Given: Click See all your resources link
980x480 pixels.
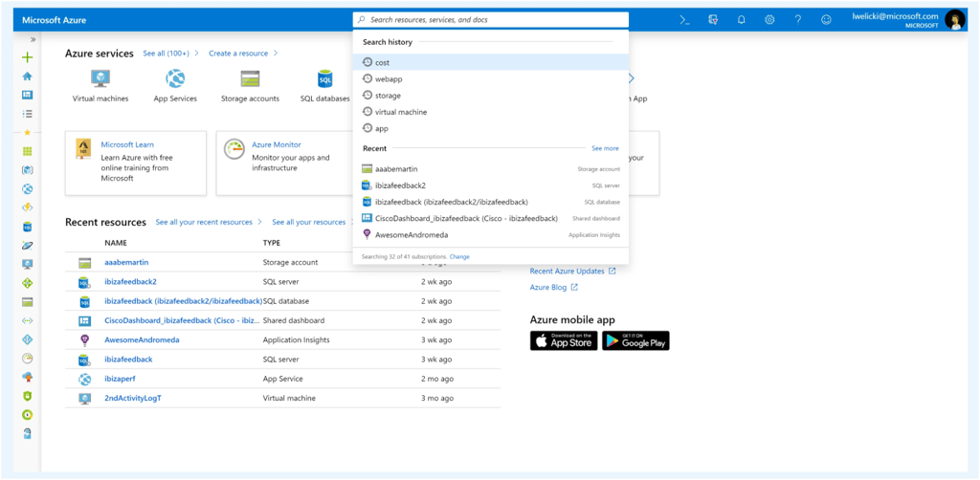Looking at the screenshot, I should [x=309, y=222].
